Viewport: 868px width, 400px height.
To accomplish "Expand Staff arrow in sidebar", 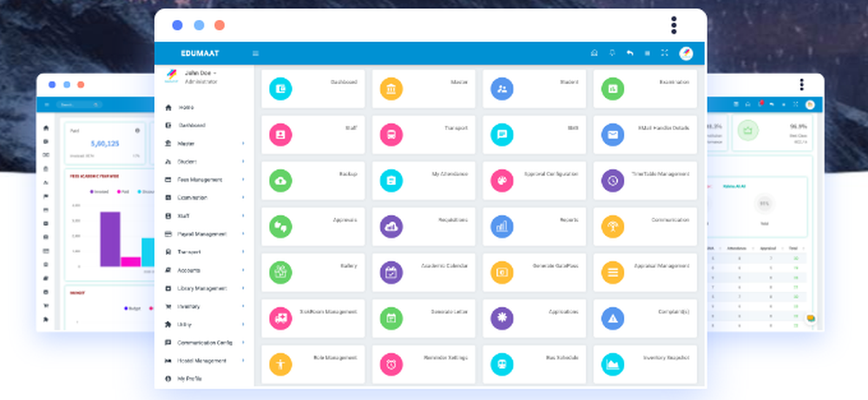I will pyautogui.click(x=243, y=216).
